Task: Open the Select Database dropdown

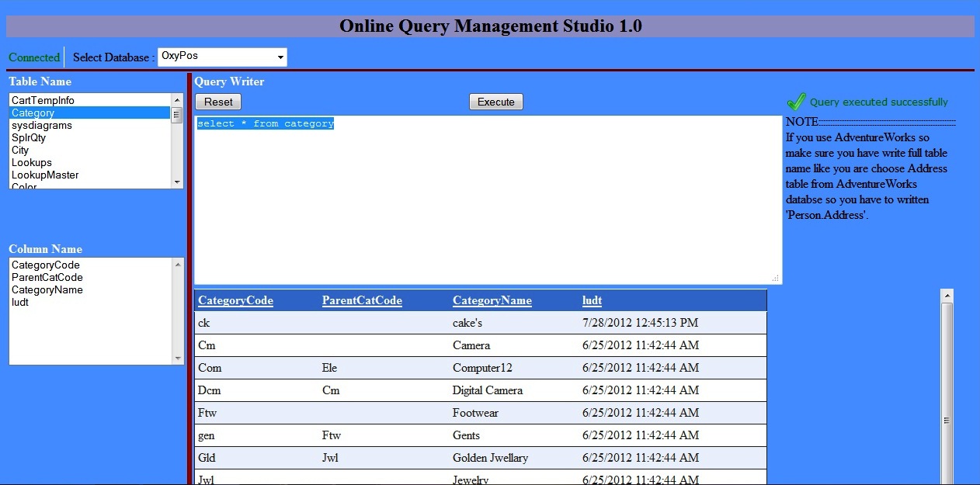Action: (x=222, y=57)
